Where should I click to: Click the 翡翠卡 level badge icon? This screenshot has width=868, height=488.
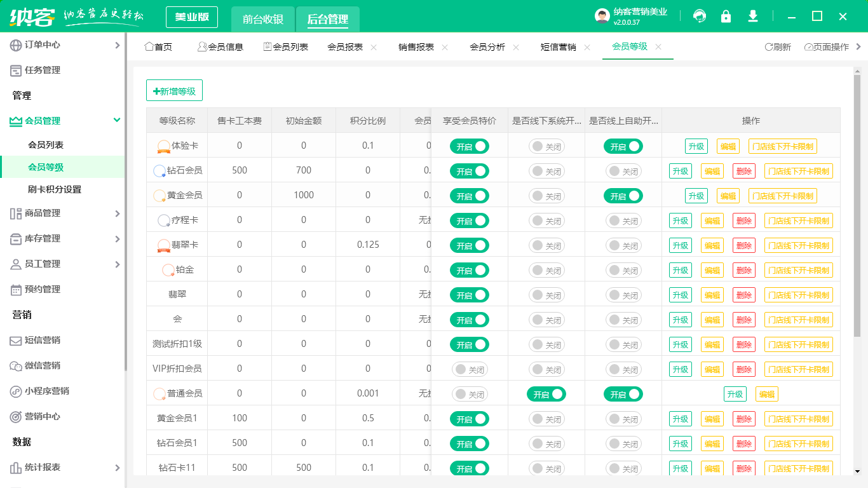(163, 245)
